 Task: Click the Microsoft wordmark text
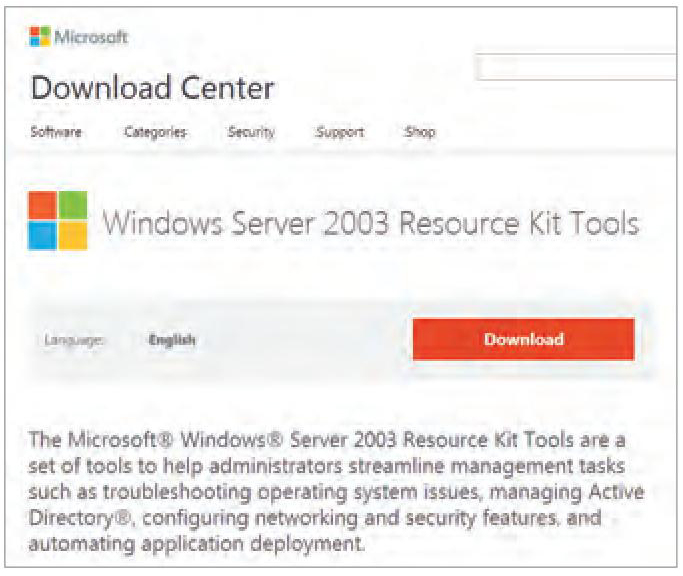pos(91,37)
